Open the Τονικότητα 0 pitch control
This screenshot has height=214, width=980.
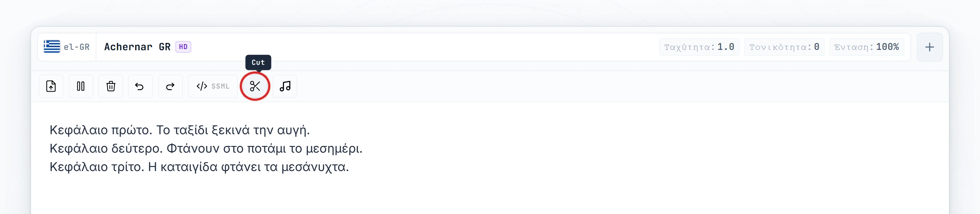[784, 47]
